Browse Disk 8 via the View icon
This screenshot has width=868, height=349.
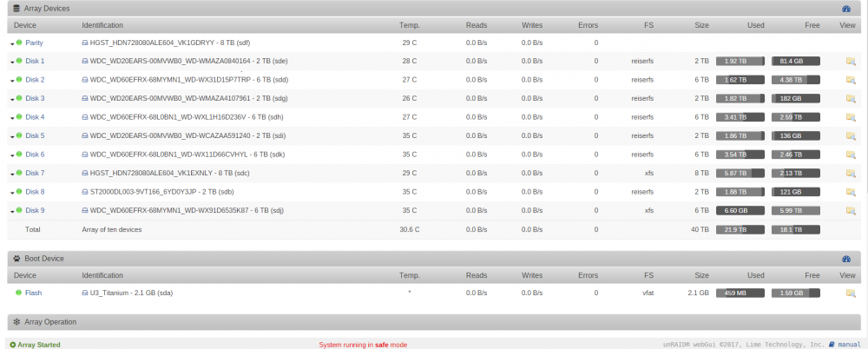851,192
